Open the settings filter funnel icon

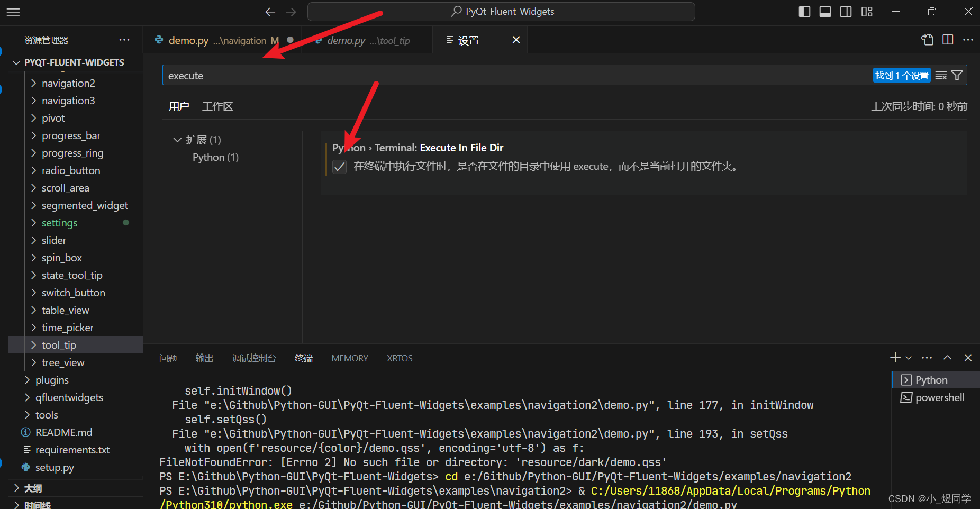coord(957,76)
